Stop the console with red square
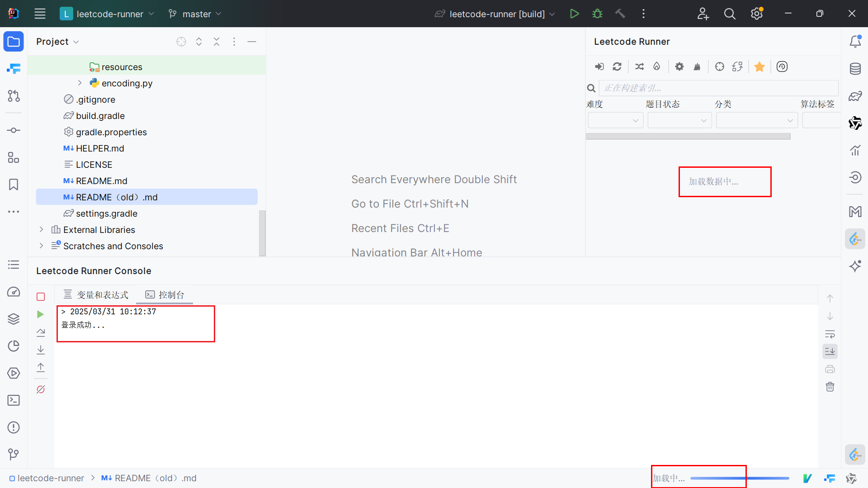Screen dimensions: 868x488 [41, 297]
